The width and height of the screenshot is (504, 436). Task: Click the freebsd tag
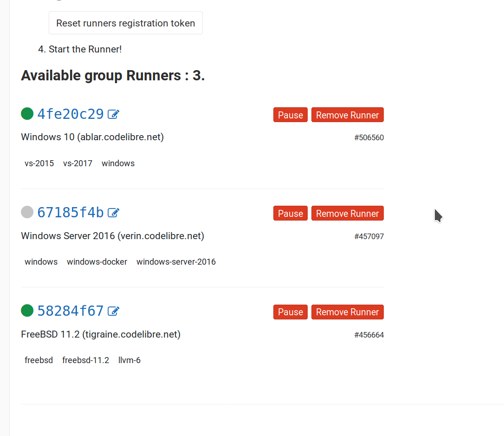pyautogui.click(x=39, y=360)
